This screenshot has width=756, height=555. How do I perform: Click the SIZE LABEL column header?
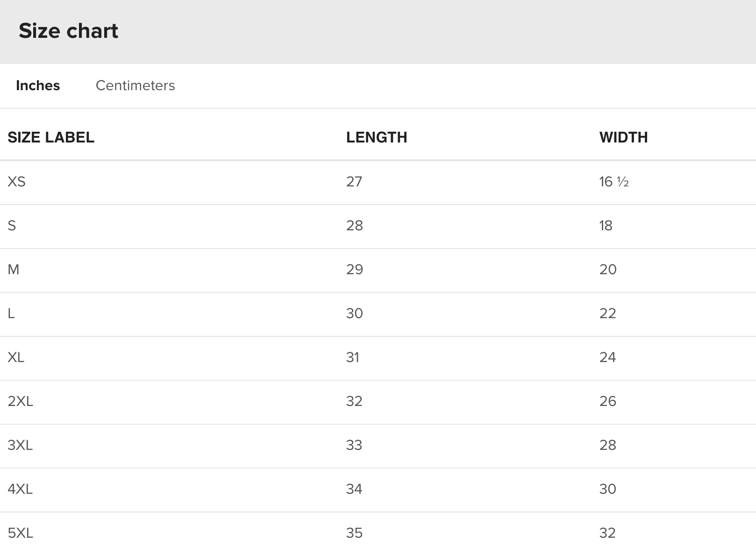coord(51,137)
